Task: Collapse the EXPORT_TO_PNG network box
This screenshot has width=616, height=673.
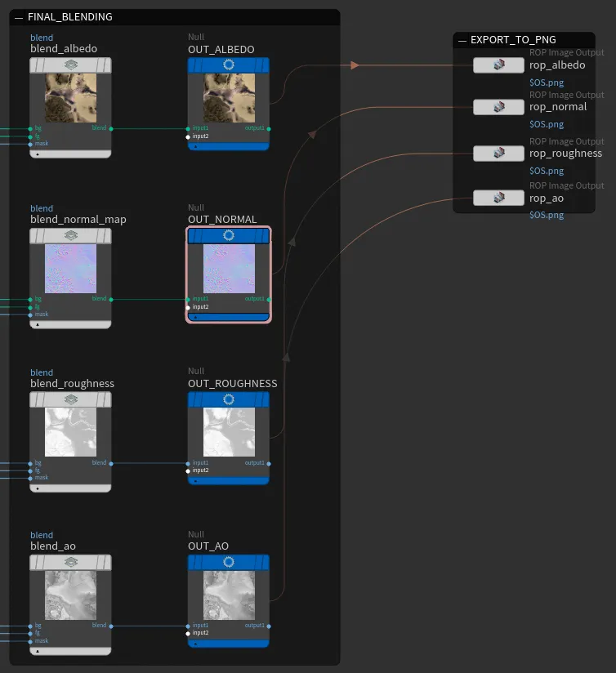Action: [x=462, y=41]
